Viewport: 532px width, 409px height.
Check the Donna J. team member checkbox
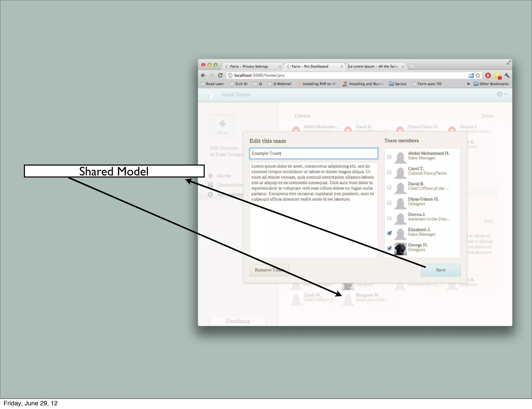[x=389, y=218]
